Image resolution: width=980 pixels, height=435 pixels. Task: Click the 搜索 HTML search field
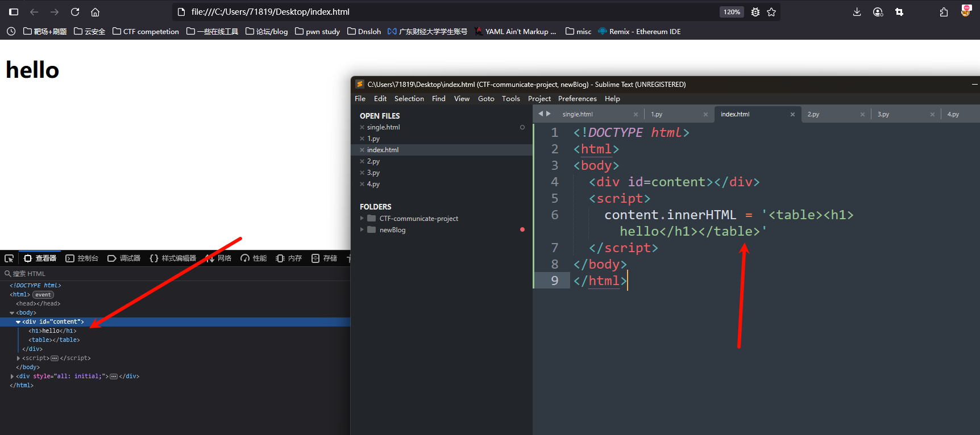click(x=175, y=274)
